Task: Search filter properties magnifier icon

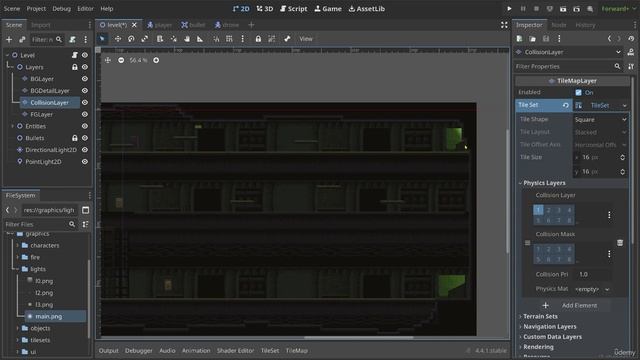Action: tap(617, 66)
